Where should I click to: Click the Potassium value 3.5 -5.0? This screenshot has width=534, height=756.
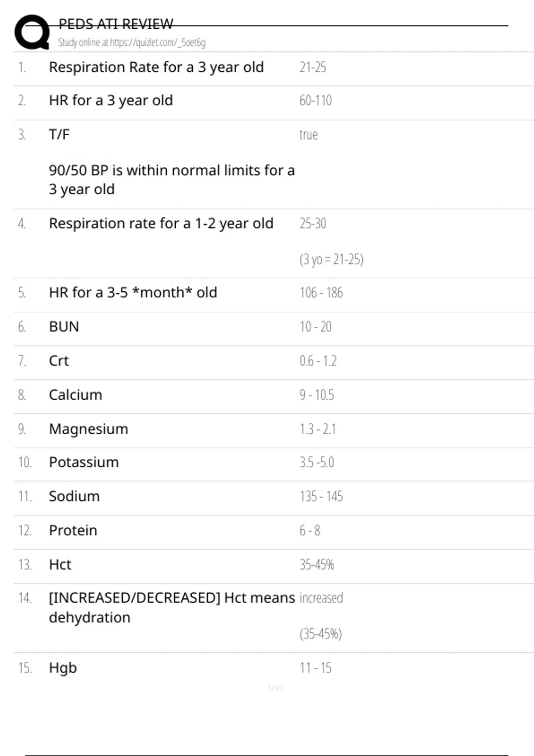316,462
